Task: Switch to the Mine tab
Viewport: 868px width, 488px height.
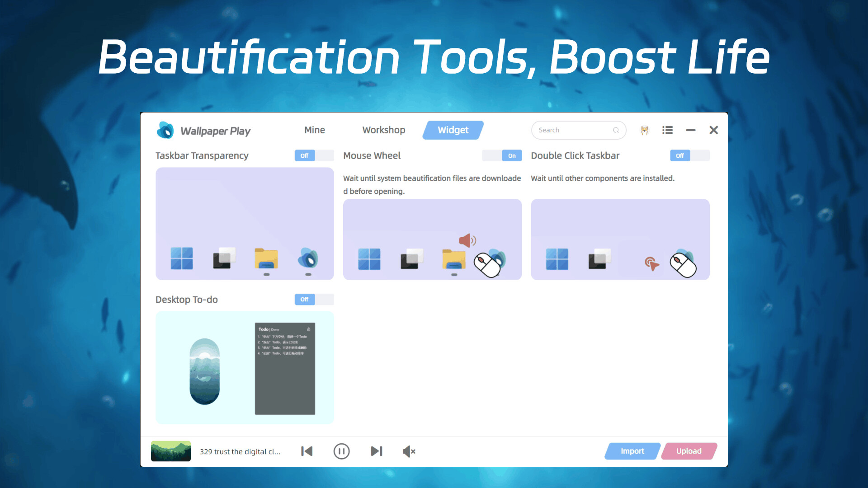Action: pyautogui.click(x=314, y=130)
